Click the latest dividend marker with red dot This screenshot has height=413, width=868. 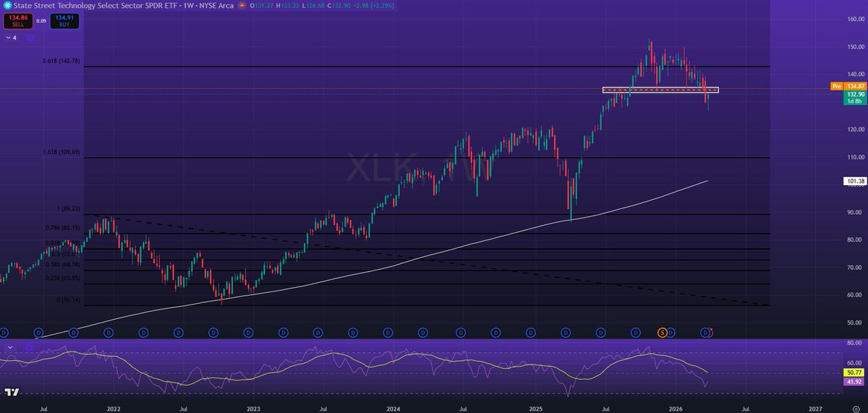tap(706, 332)
